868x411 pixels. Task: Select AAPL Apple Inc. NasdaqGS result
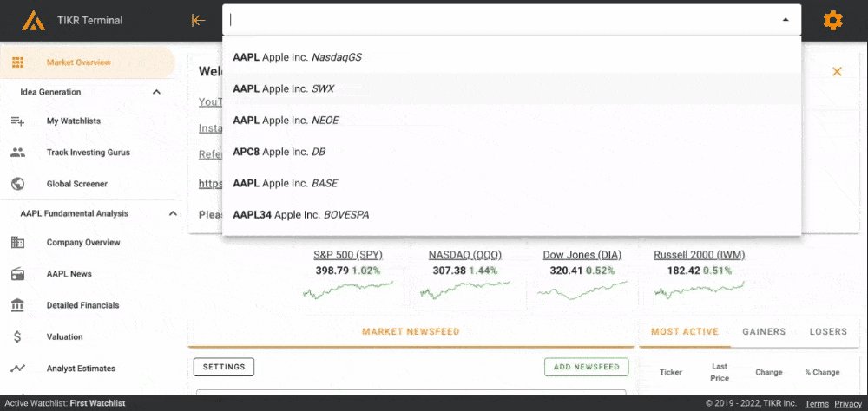(511, 57)
